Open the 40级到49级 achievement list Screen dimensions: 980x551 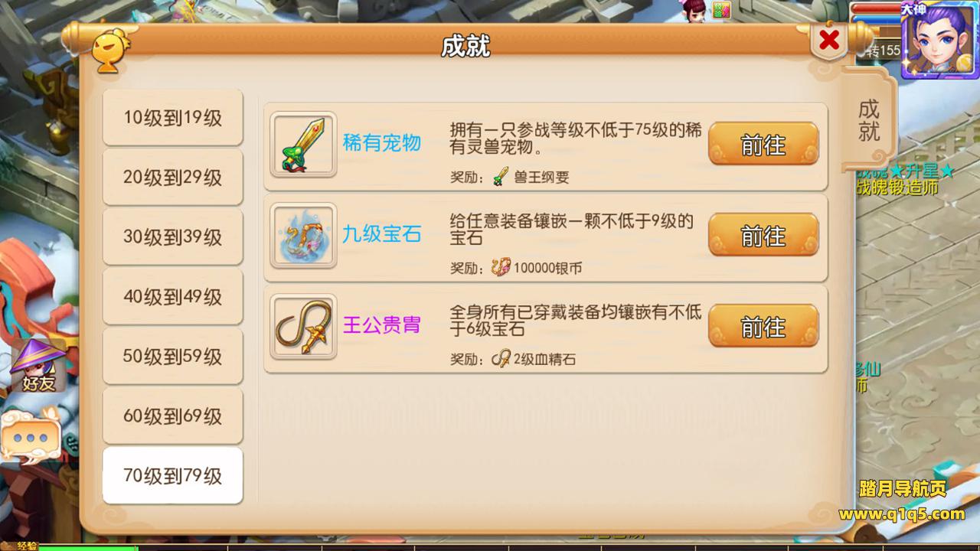tap(173, 297)
